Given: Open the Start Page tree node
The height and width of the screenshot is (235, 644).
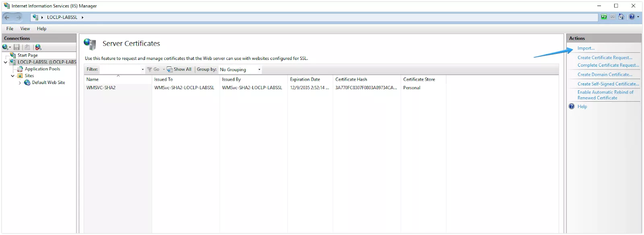Looking at the screenshot, I should (x=27, y=55).
